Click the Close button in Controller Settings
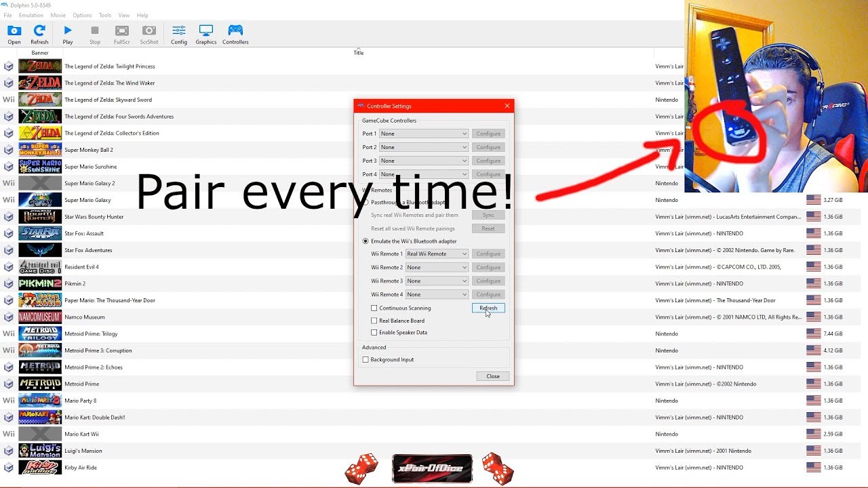Screen dimensions: 868x488 point(493,376)
